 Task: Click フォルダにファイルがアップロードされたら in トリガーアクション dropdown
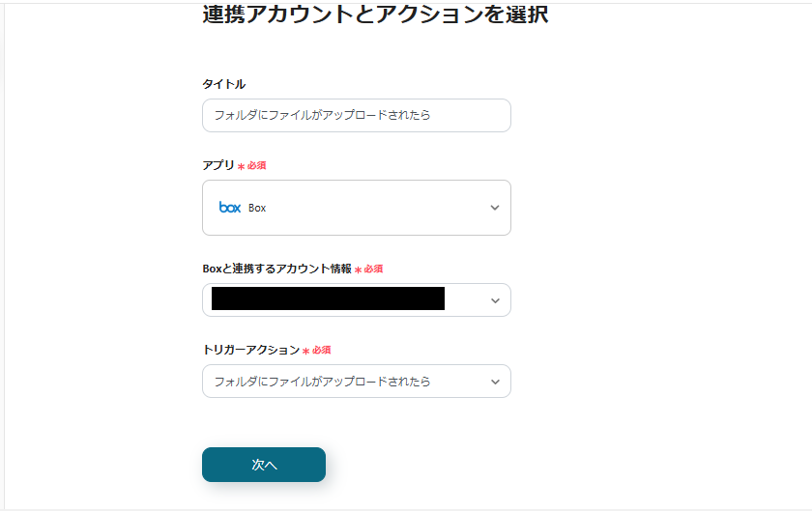click(323, 382)
